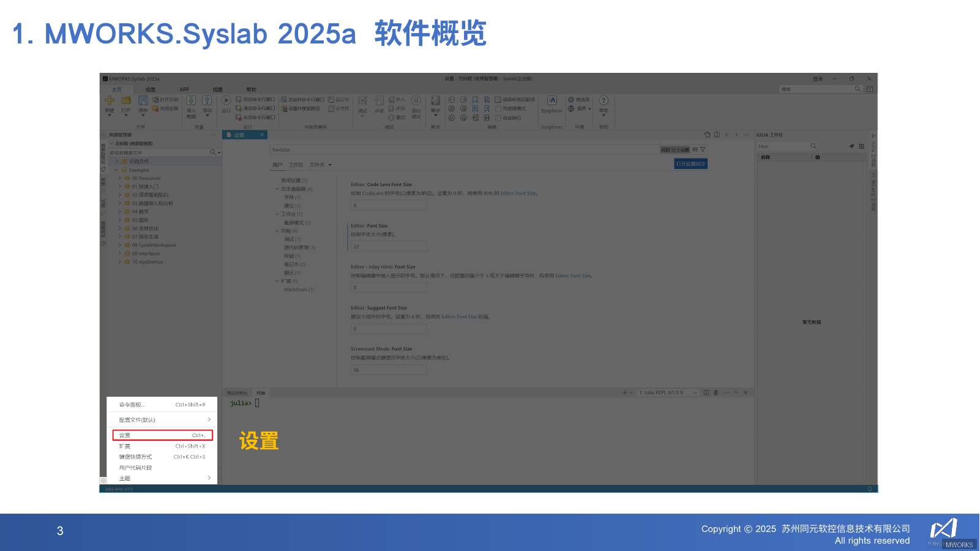Enable the 列选择模式 checkbox

click(x=498, y=108)
